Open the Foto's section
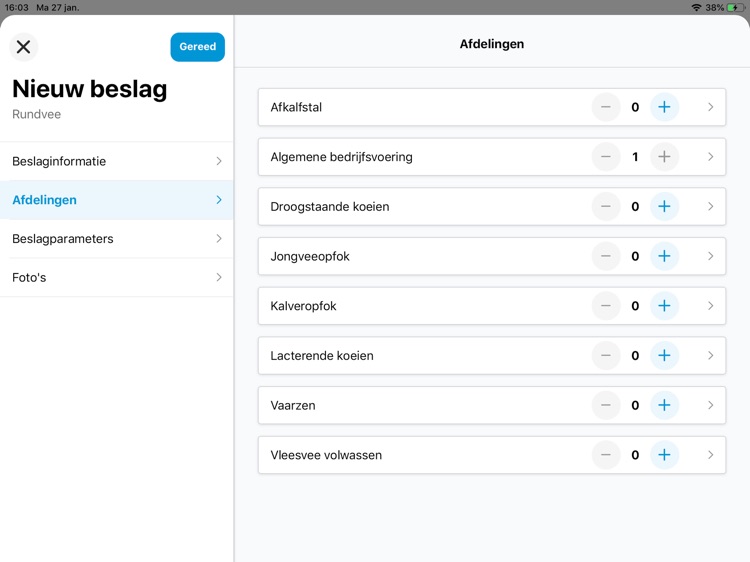The image size is (750, 562). pos(116,278)
